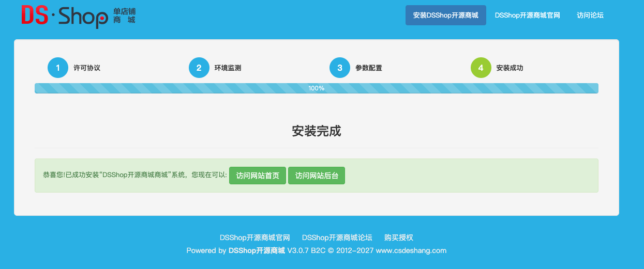644x269 pixels.
Task: Go to 访问论坛 nav link
Action: click(x=590, y=15)
